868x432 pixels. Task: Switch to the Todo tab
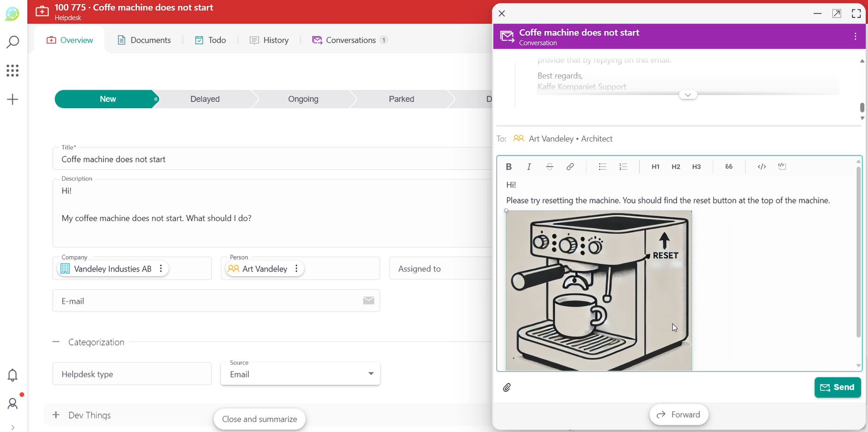210,40
